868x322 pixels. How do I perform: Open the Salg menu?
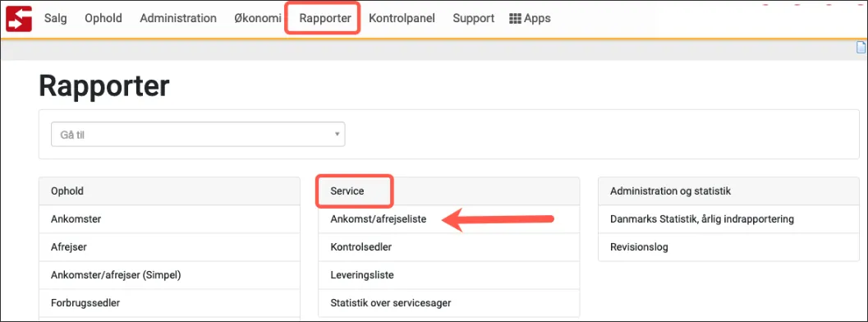55,18
